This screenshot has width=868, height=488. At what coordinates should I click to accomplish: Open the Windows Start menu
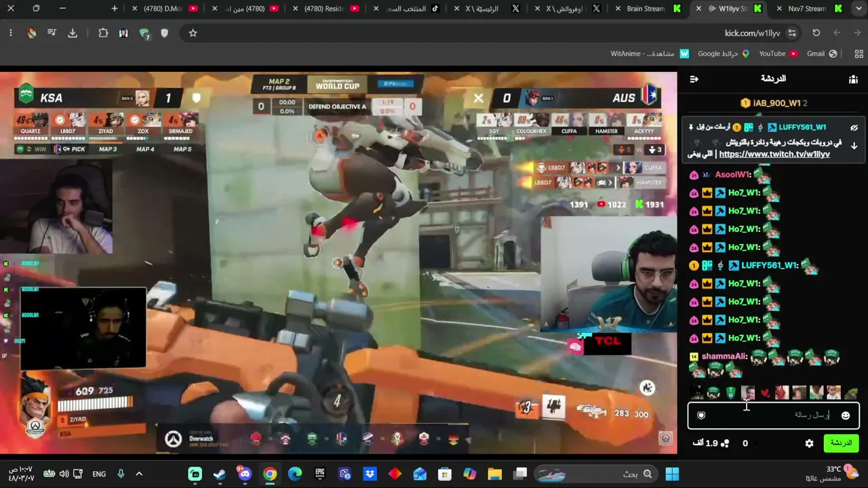point(672,474)
